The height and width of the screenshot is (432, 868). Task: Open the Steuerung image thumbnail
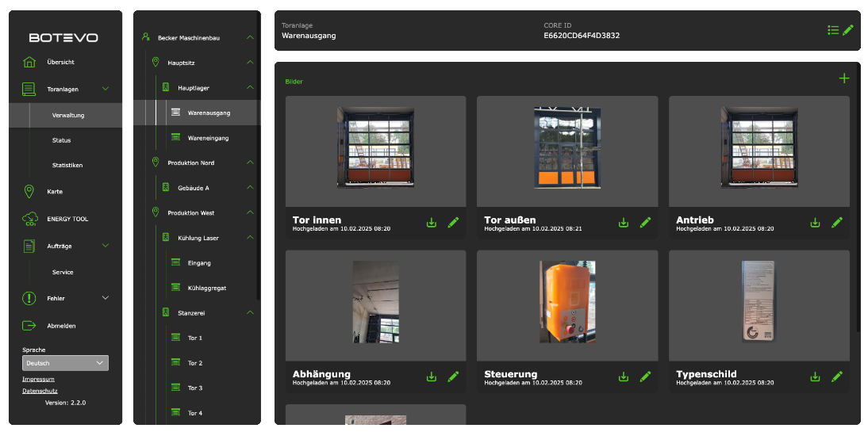pyautogui.click(x=567, y=302)
